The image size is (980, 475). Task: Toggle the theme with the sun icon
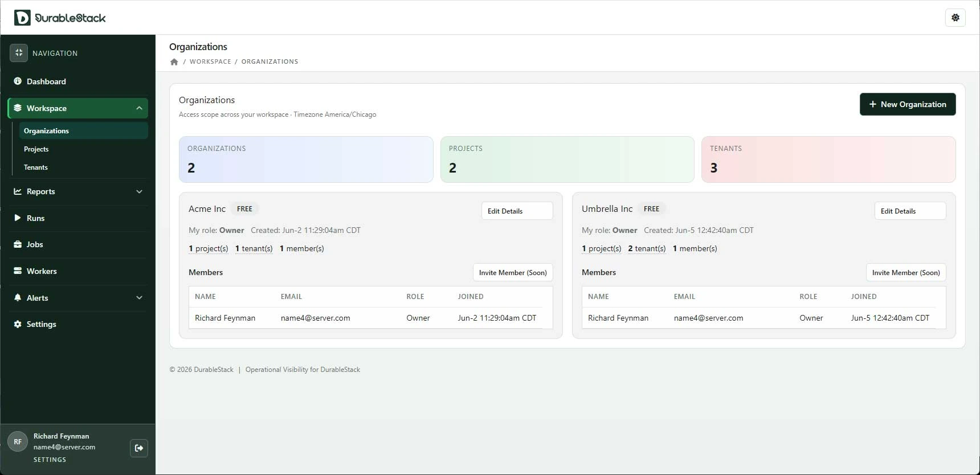point(955,18)
